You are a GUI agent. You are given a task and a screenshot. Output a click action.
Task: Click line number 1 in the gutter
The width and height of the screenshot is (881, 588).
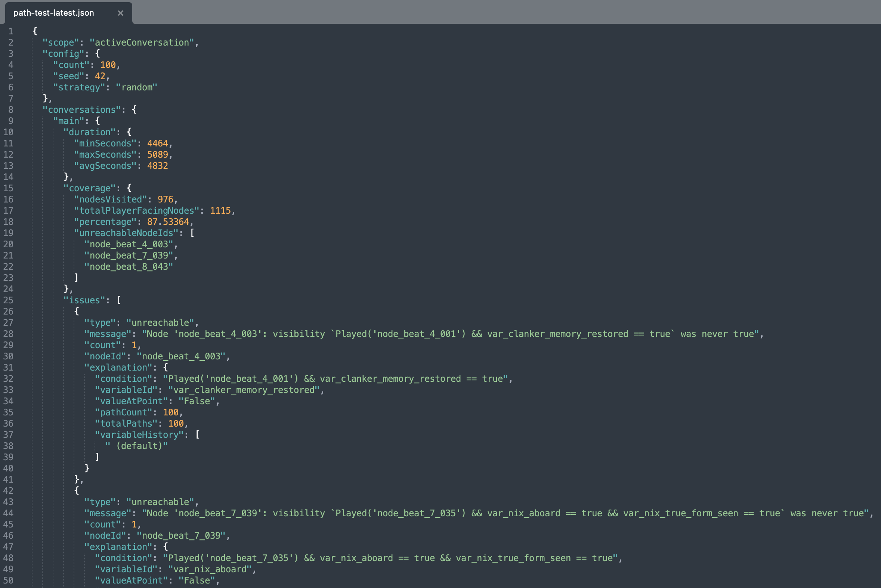pos(11,31)
